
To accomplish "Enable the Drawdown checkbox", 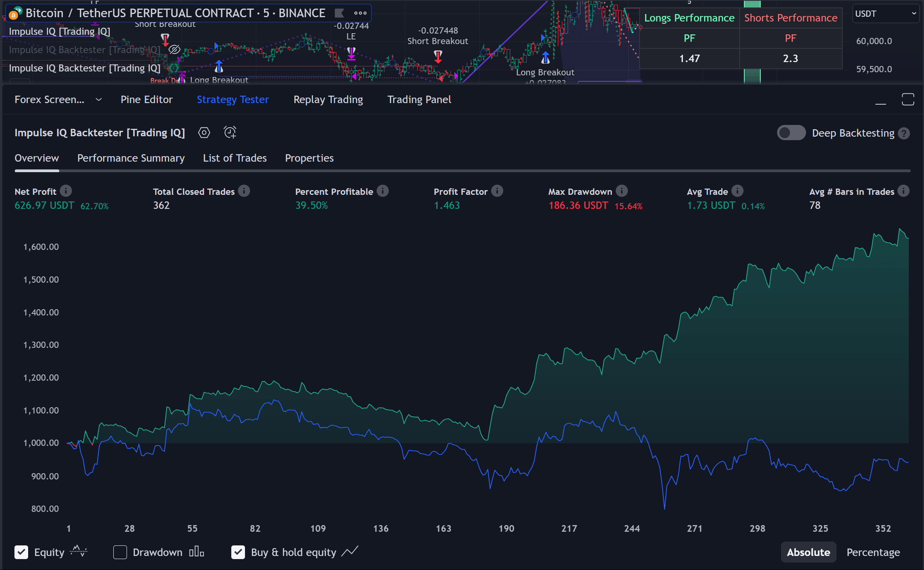I will point(120,552).
